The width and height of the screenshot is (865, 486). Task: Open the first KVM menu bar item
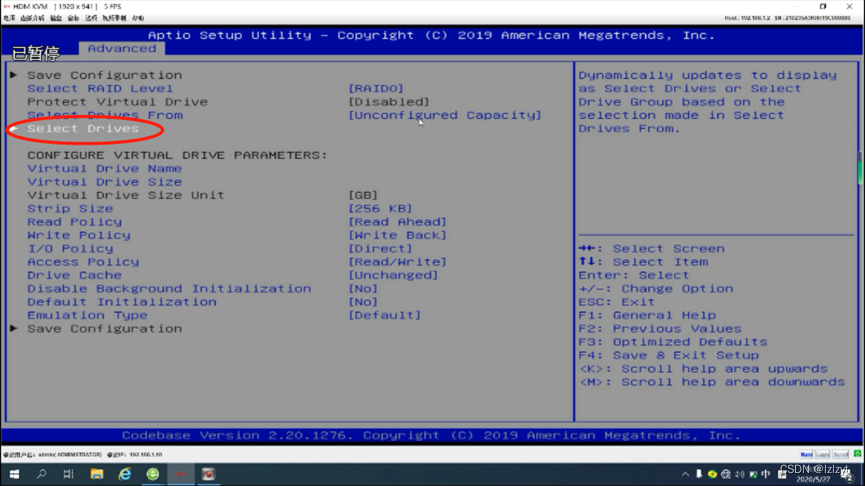coord(9,18)
